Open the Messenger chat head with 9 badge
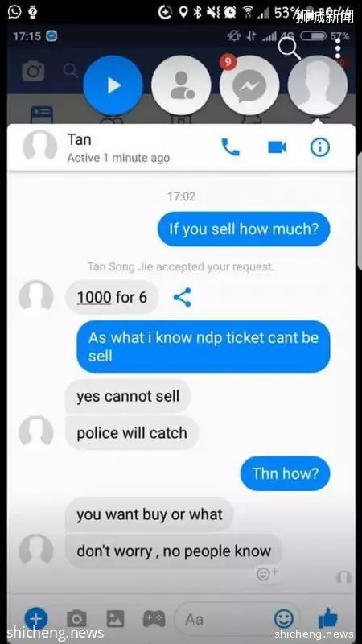Image resolution: width=362 pixels, height=644 pixels. tap(249, 85)
